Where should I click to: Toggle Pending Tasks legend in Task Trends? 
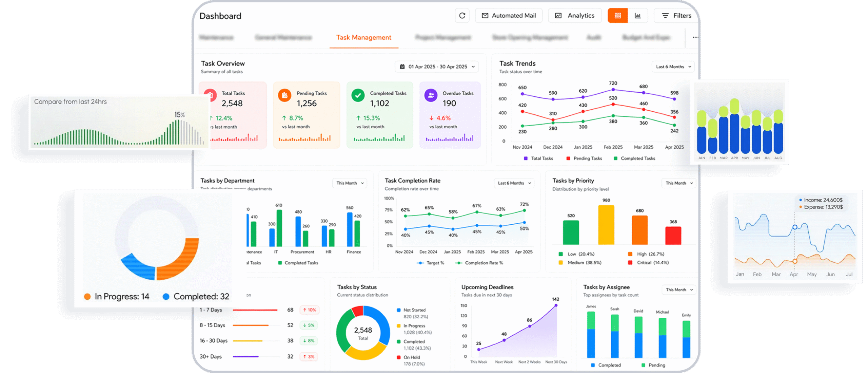click(584, 158)
